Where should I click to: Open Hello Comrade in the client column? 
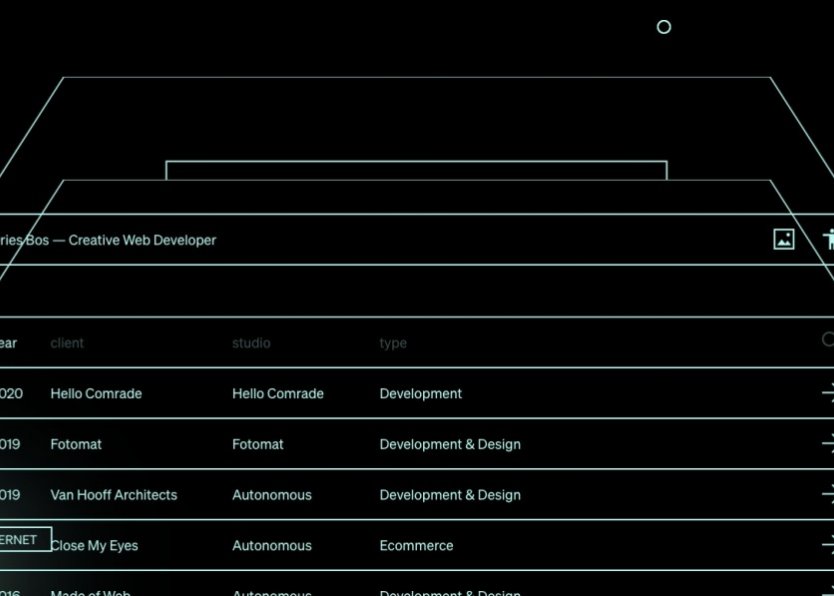pos(96,394)
